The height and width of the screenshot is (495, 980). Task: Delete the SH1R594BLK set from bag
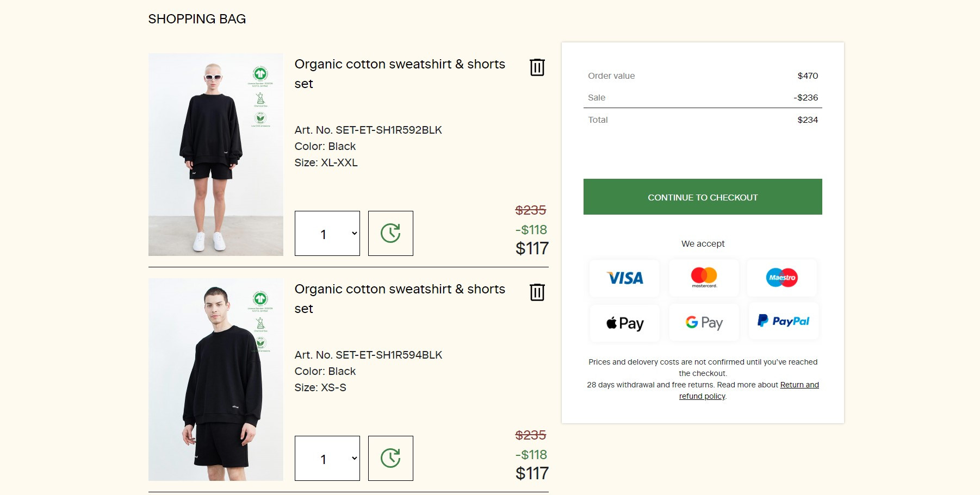pos(537,292)
